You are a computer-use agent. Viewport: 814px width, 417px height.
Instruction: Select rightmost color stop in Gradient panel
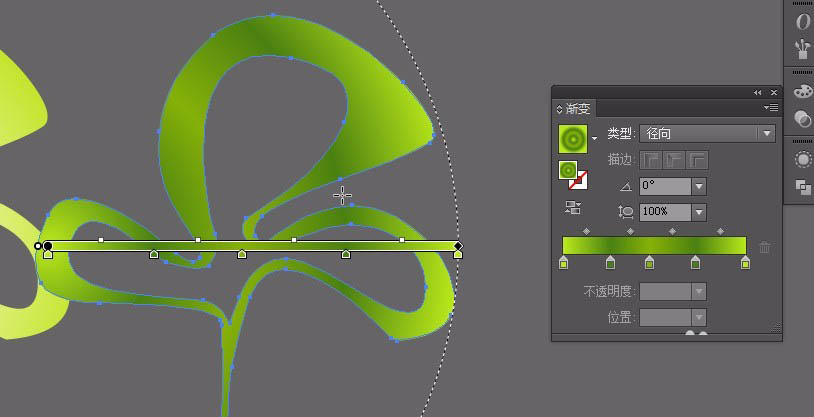[745, 263]
